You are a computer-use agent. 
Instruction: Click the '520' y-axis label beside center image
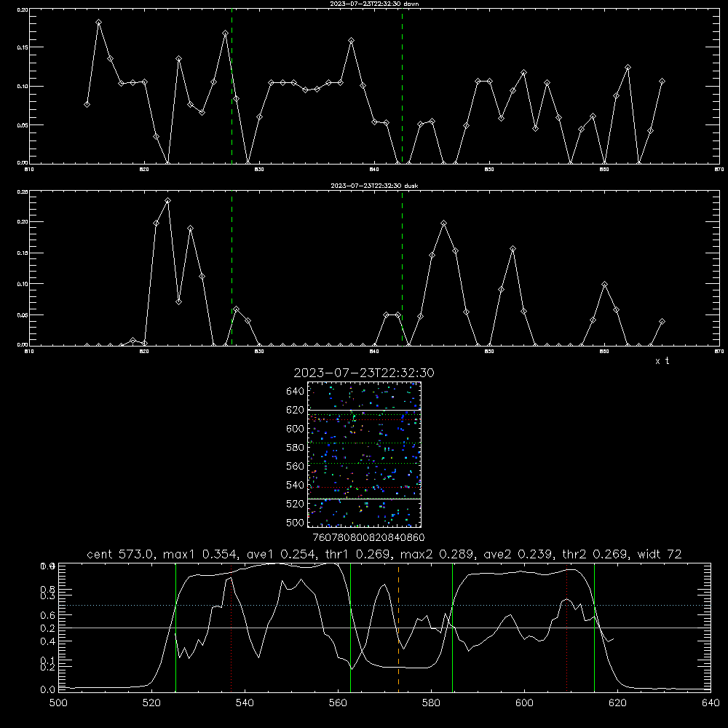[x=296, y=504]
